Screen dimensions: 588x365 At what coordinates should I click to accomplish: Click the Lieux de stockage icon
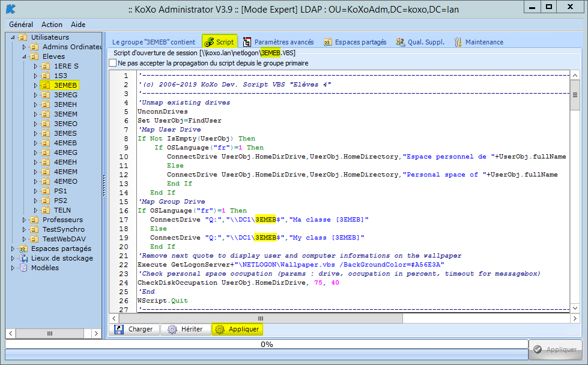(x=23, y=258)
